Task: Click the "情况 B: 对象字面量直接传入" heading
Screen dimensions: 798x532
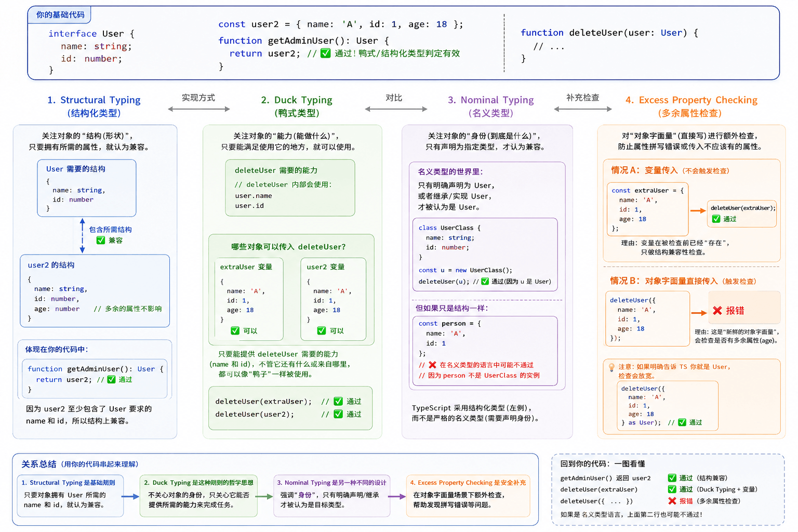Action: [664, 281]
